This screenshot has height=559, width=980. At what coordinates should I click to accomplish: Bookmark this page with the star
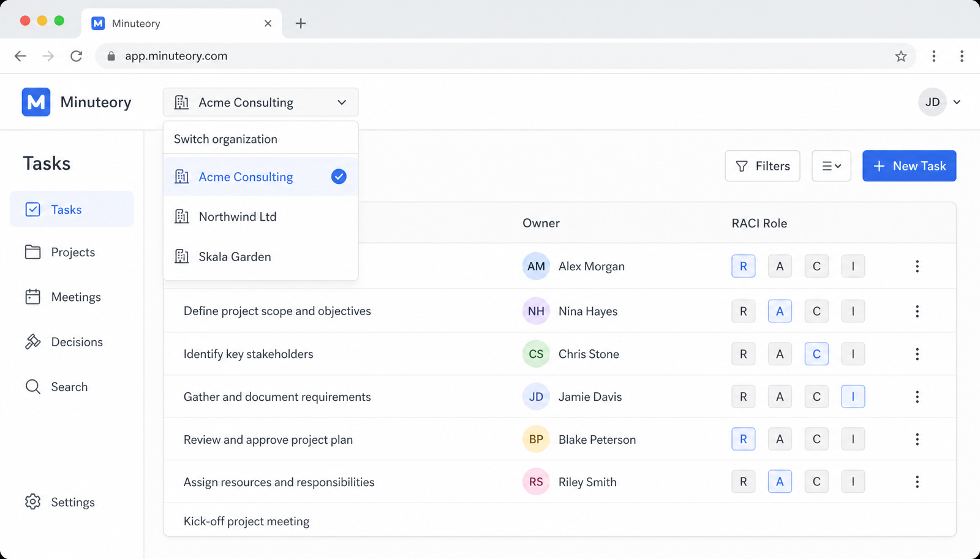[901, 56]
